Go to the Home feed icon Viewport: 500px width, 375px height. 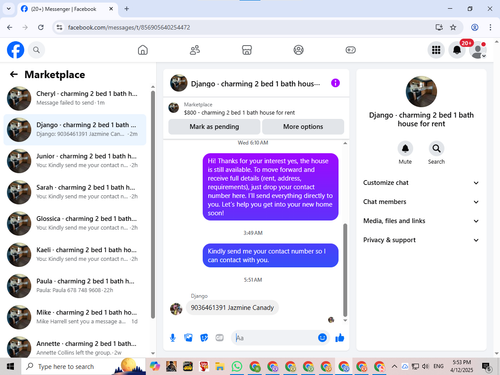143,50
